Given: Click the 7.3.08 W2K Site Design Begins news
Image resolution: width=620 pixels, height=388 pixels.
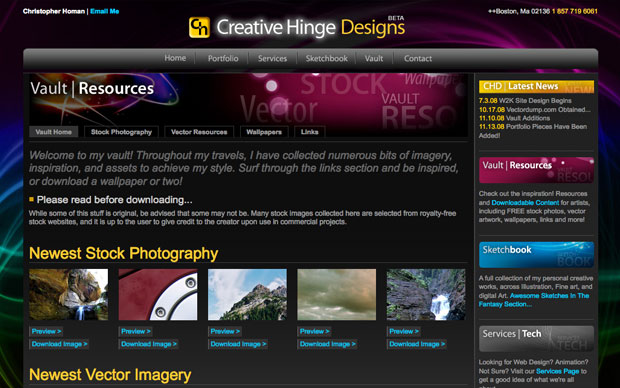Looking at the screenshot, I should 525,100.
